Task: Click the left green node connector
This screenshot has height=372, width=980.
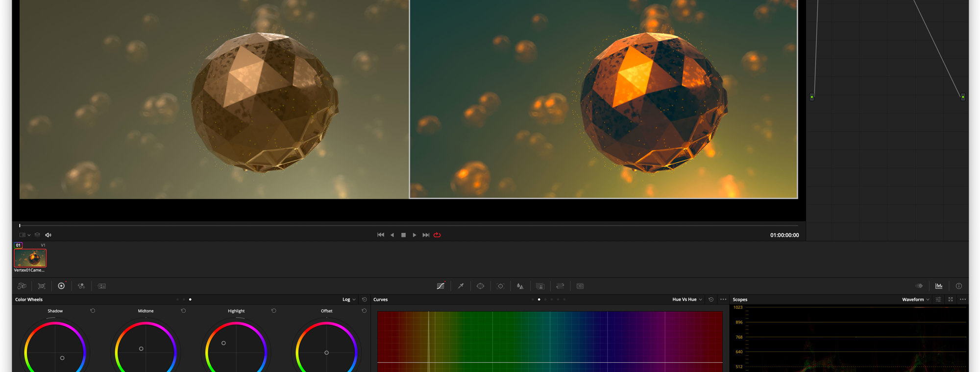Action: click(812, 97)
